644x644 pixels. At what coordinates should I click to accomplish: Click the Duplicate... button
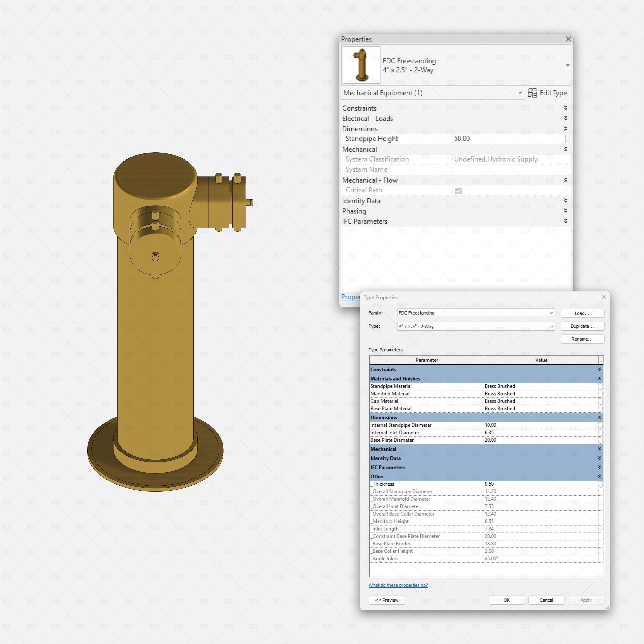(582, 326)
